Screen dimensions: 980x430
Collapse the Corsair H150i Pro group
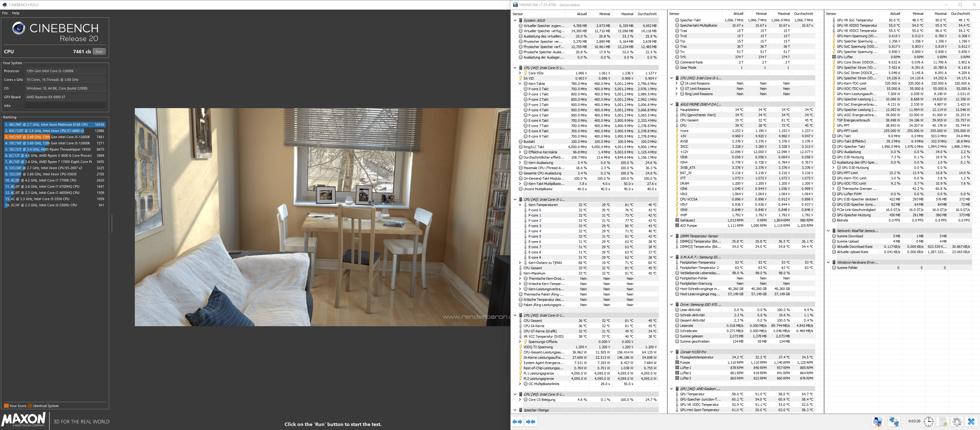click(x=672, y=352)
